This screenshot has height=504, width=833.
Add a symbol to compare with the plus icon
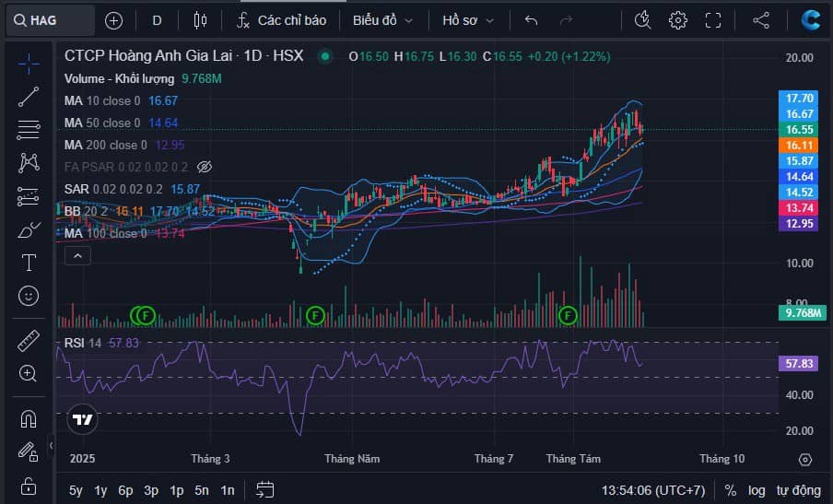pos(113,20)
